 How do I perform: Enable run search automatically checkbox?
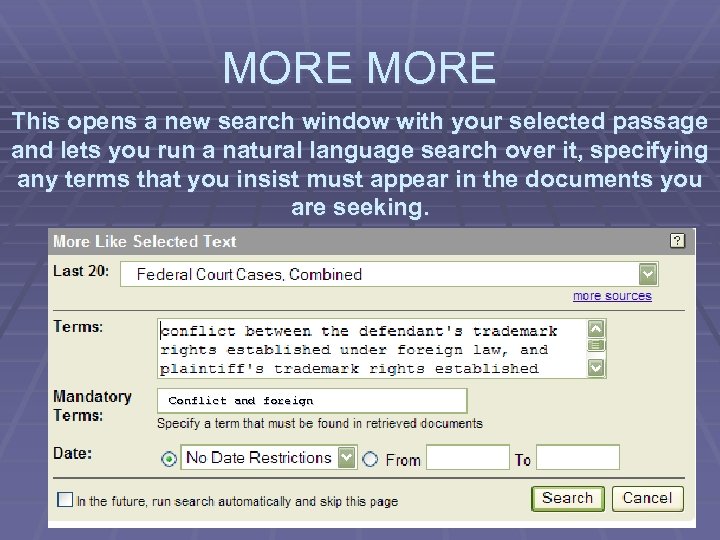click(x=65, y=500)
